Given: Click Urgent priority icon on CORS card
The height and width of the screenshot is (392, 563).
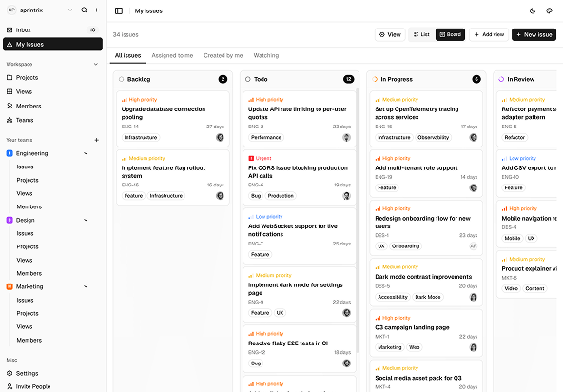Looking at the screenshot, I should point(251,158).
